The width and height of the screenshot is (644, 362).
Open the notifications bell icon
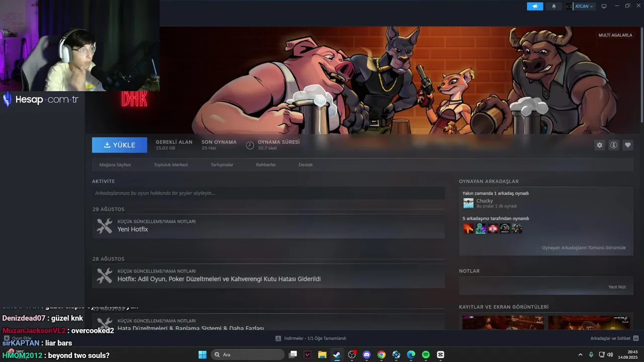pyautogui.click(x=554, y=7)
